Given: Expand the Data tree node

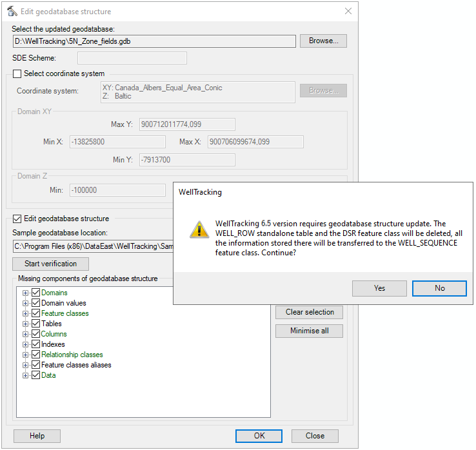Looking at the screenshot, I should point(26,376).
